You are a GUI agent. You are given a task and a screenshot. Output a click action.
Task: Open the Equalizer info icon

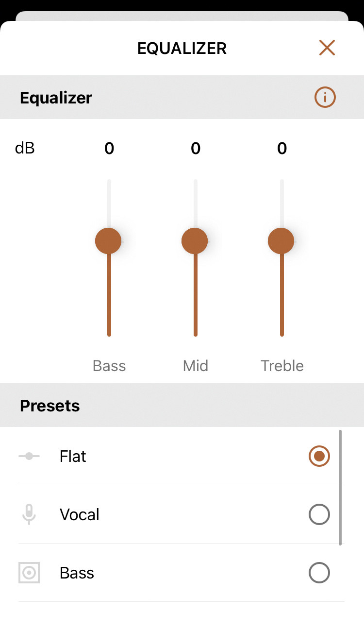click(325, 98)
